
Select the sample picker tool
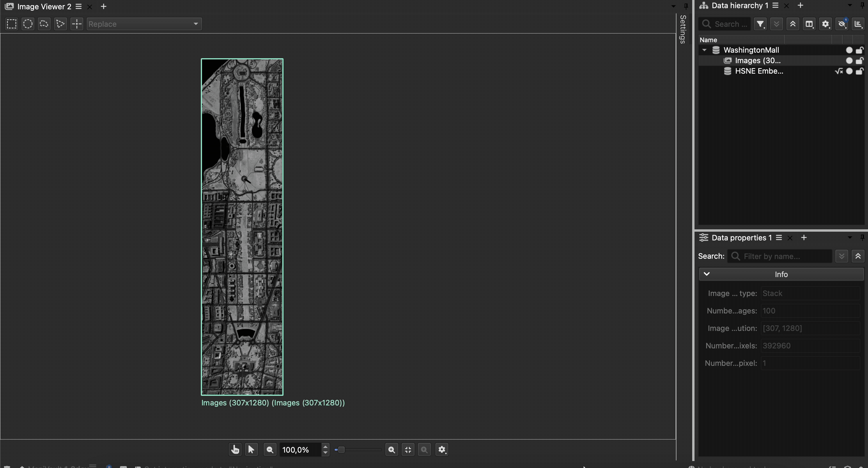(77, 24)
